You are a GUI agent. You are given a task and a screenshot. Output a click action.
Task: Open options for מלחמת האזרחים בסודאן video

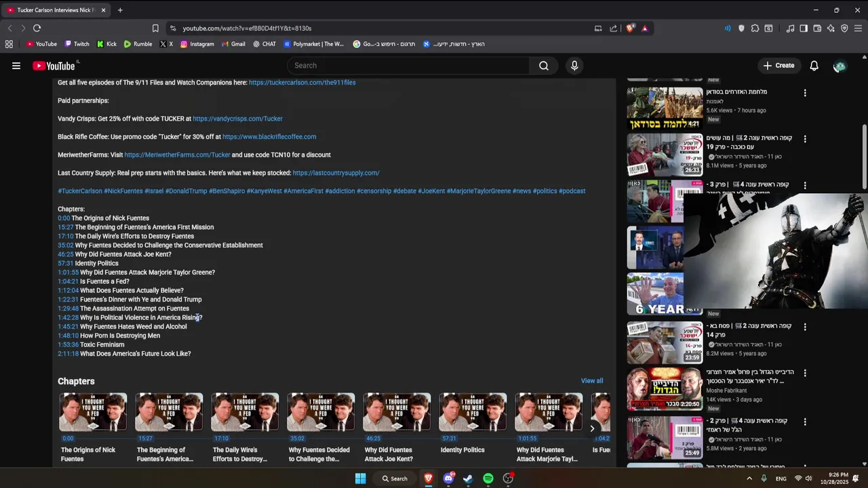click(805, 93)
